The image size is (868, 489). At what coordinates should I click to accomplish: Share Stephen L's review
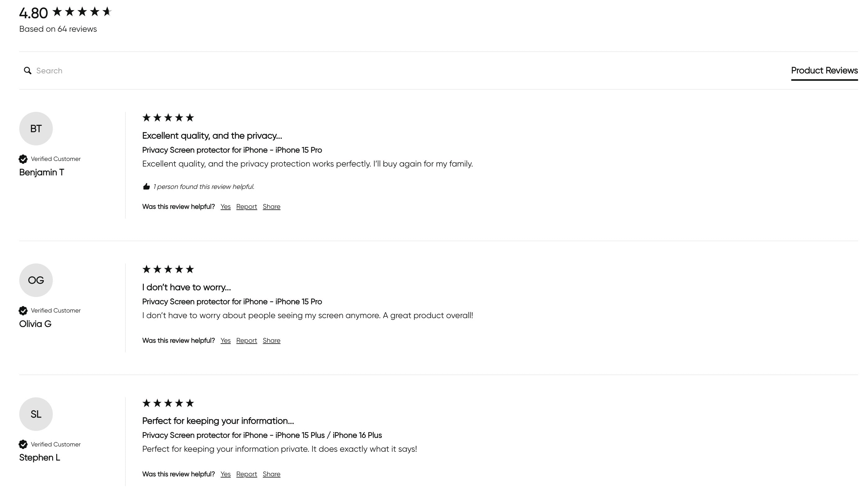point(271,474)
